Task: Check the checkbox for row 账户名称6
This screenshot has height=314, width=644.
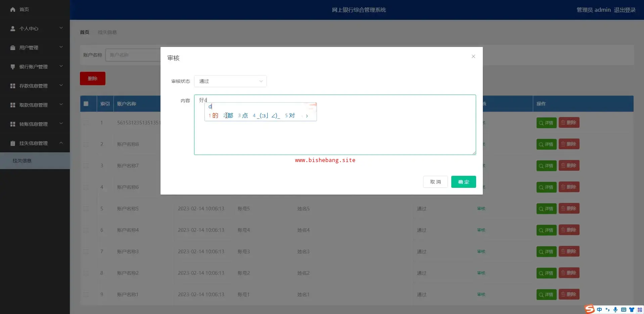Action: coord(86,187)
